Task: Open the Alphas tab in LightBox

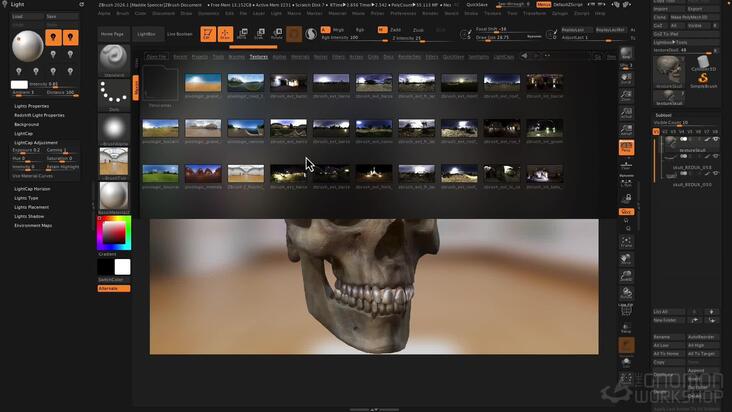Action: click(x=279, y=57)
